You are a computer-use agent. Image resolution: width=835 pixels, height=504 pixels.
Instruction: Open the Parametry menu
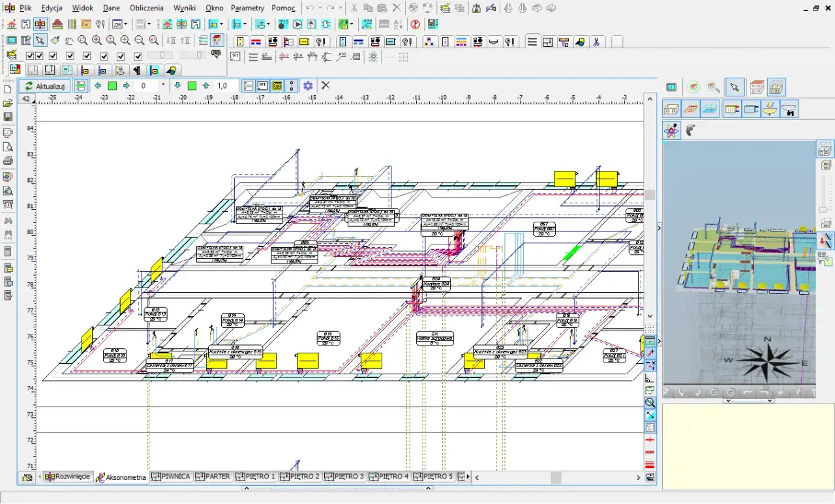pyautogui.click(x=248, y=8)
